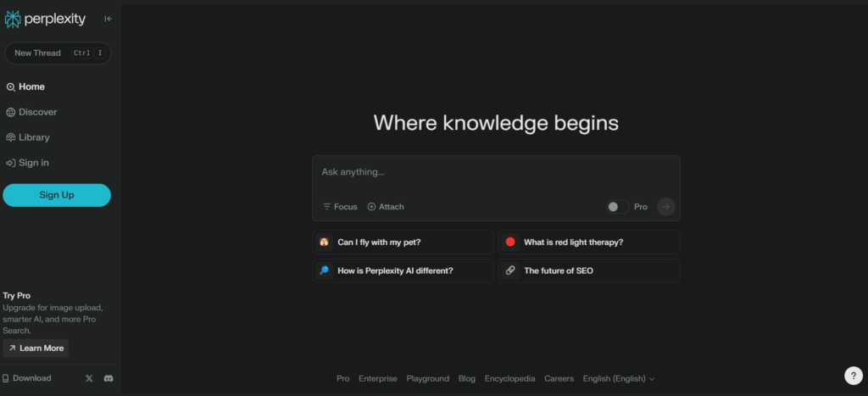
Task: Open the Playground footer link
Action: 428,379
